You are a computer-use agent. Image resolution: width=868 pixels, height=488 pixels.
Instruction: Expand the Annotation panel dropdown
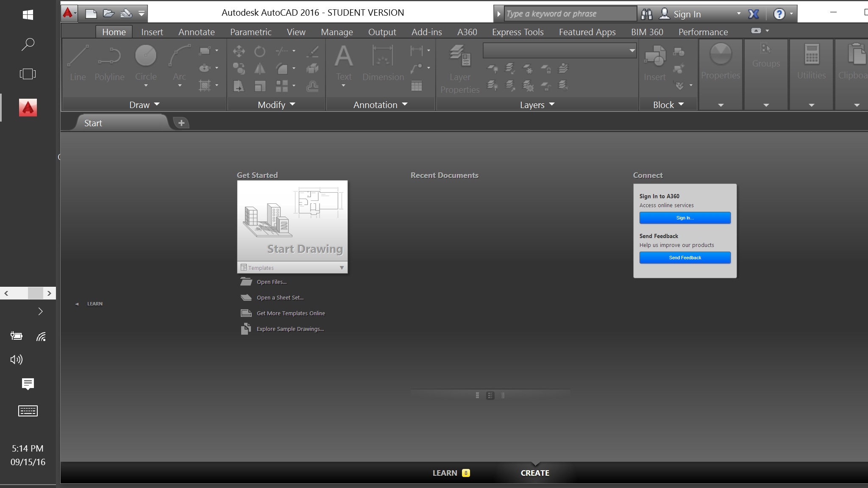coord(380,105)
